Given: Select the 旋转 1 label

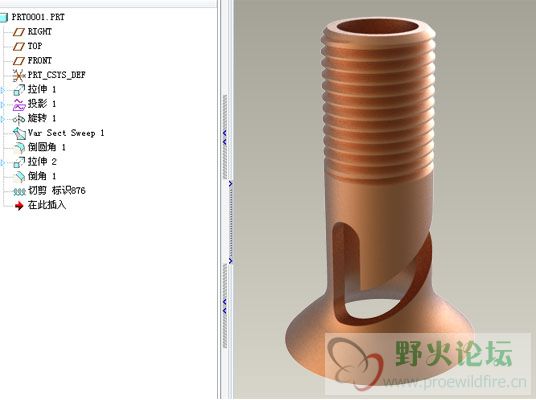Looking at the screenshot, I should pyautogui.click(x=42, y=118).
